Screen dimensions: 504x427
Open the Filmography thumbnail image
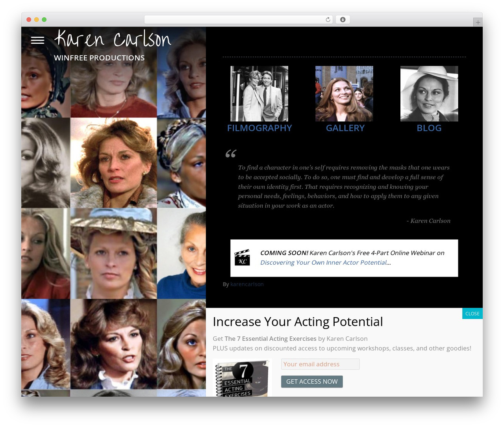click(x=259, y=94)
